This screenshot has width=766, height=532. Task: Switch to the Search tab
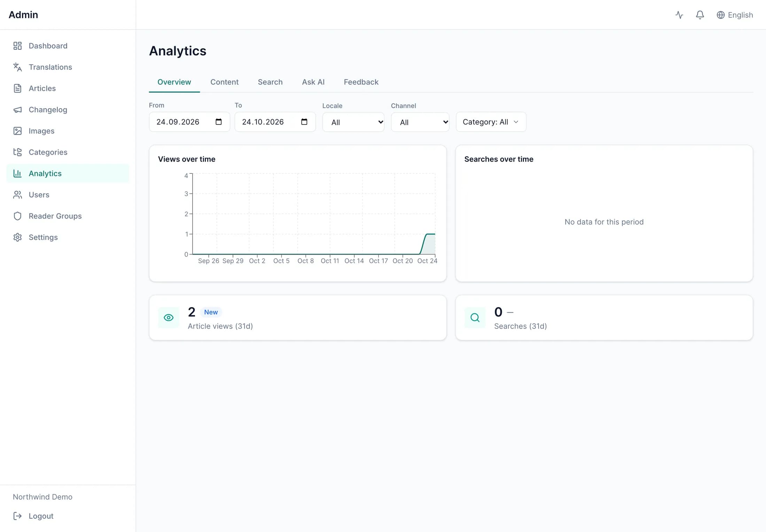[270, 82]
